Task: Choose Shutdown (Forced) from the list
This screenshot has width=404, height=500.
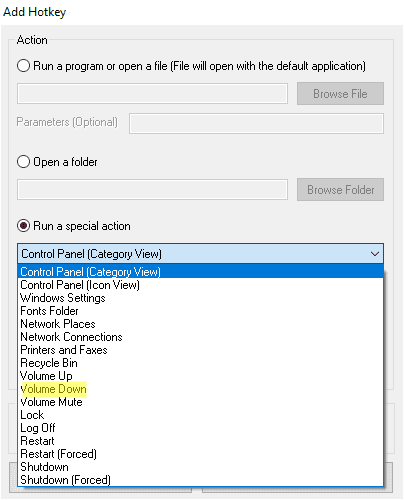Action: point(200,480)
